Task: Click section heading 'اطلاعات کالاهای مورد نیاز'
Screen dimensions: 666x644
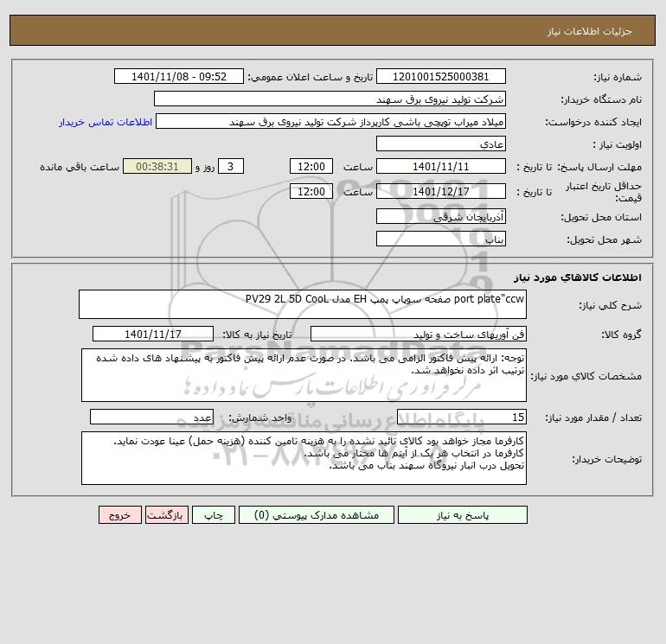Action: (578, 277)
